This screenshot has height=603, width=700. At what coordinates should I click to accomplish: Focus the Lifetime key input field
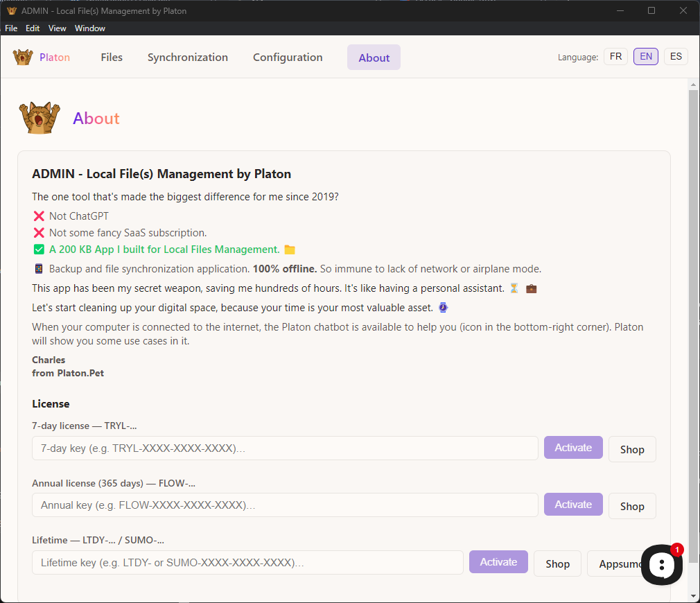[247, 563]
